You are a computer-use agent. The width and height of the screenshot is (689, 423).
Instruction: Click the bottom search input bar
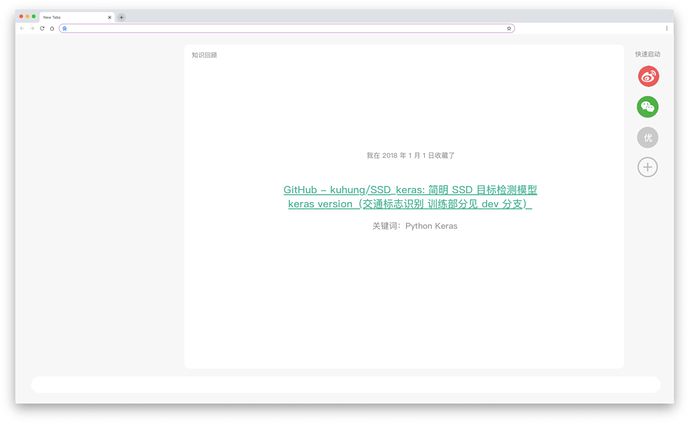pos(345,384)
